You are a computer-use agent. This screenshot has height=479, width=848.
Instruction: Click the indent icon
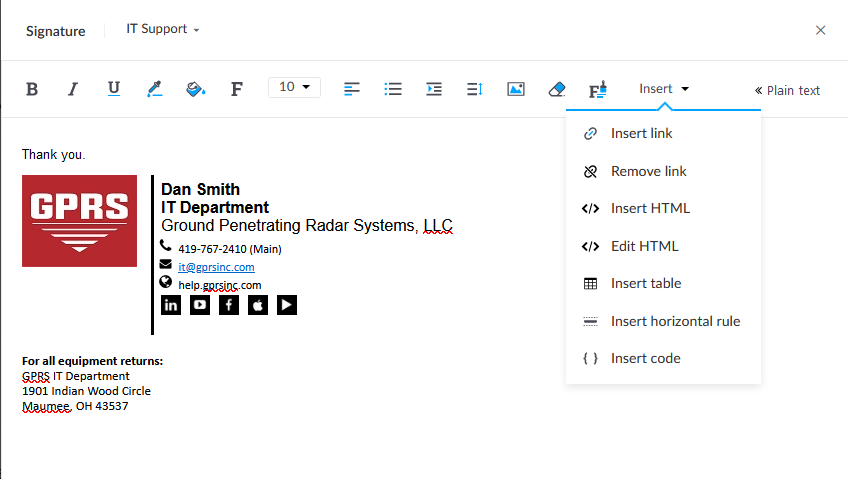(x=434, y=89)
